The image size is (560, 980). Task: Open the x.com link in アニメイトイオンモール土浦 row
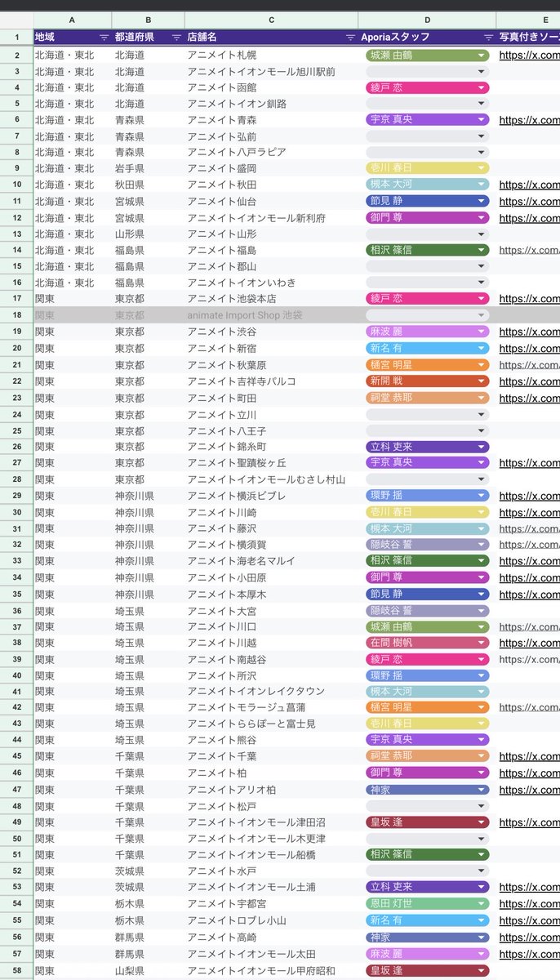[529, 888]
